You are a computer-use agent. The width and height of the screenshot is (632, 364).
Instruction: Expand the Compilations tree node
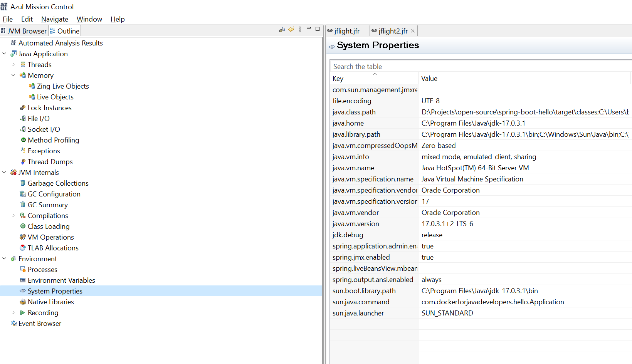pos(13,216)
